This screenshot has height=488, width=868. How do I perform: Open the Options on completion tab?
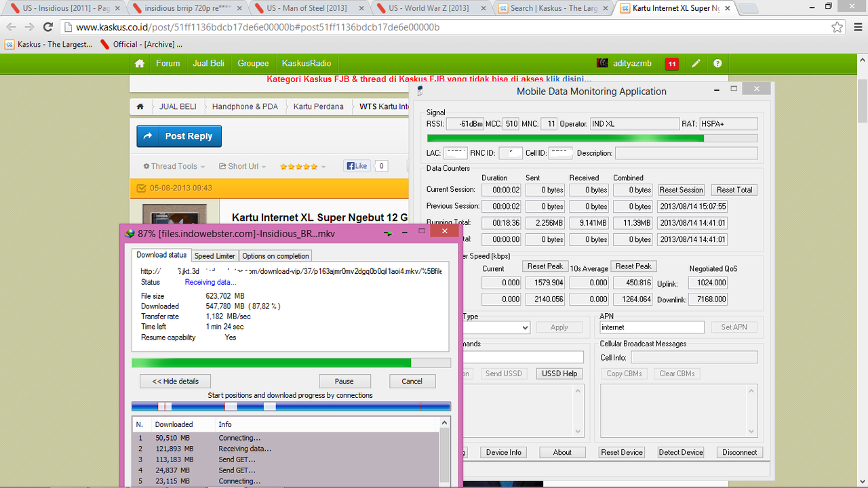276,256
